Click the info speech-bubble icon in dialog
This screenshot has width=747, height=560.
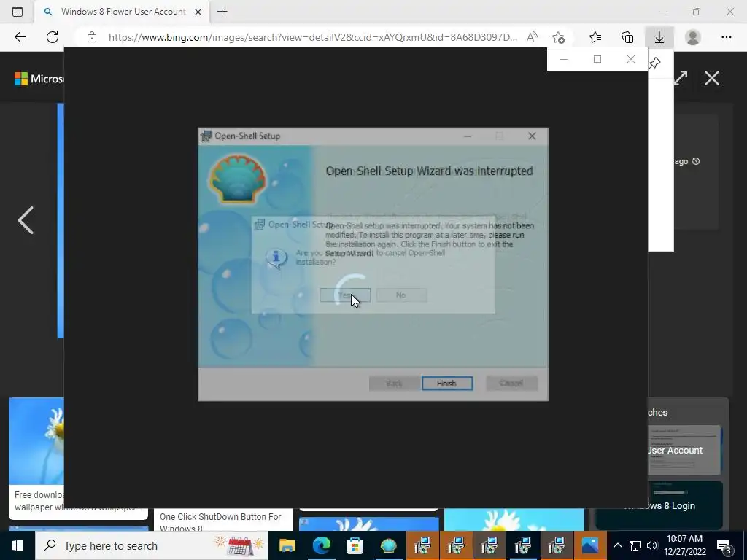pyautogui.click(x=276, y=259)
